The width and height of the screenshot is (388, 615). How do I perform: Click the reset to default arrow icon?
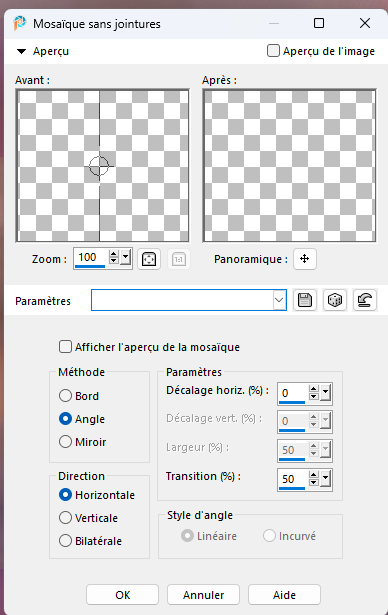click(x=365, y=300)
